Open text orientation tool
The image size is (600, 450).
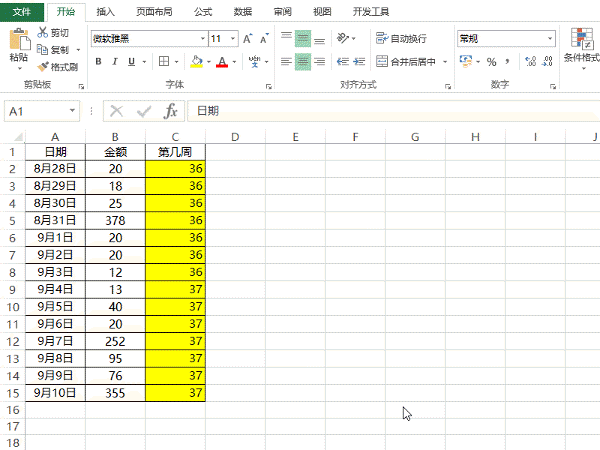coord(343,38)
